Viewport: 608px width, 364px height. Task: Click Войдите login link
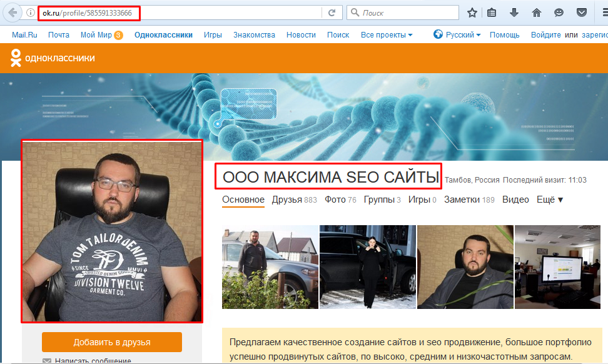pyautogui.click(x=545, y=35)
